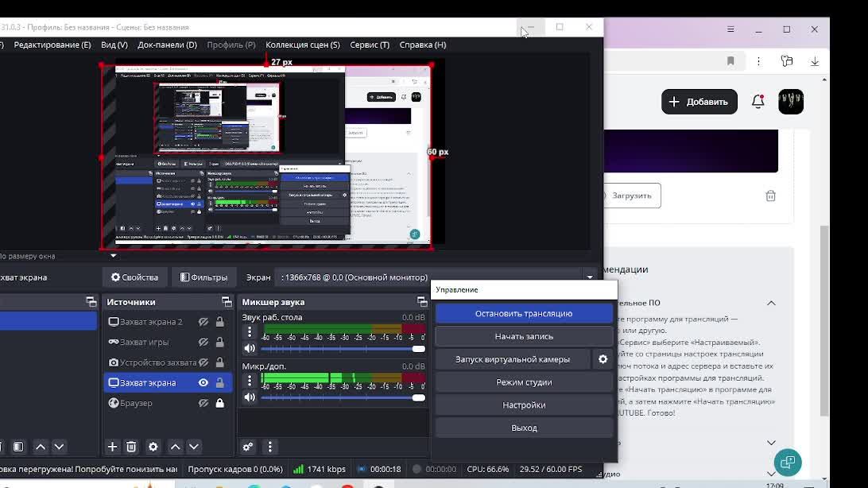Image resolution: width=868 pixels, height=488 pixels.
Task: Move the selected source up in Источники
Action: click(x=176, y=447)
